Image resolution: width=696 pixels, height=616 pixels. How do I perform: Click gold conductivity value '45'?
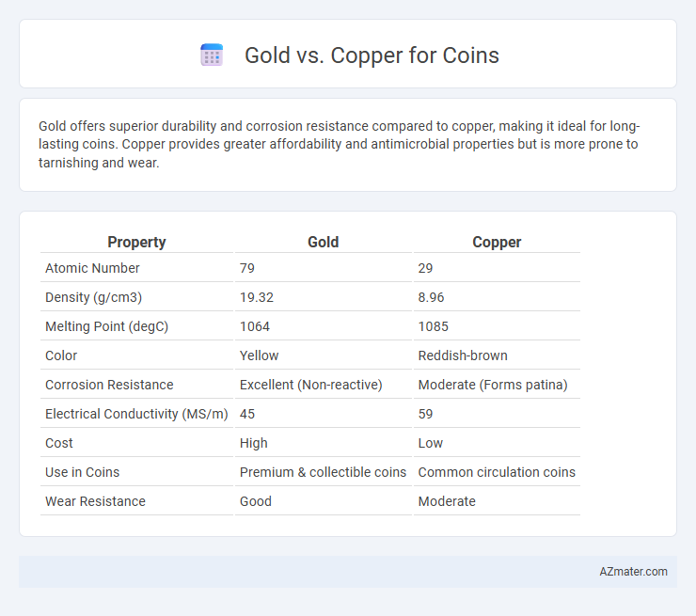[x=247, y=414]
